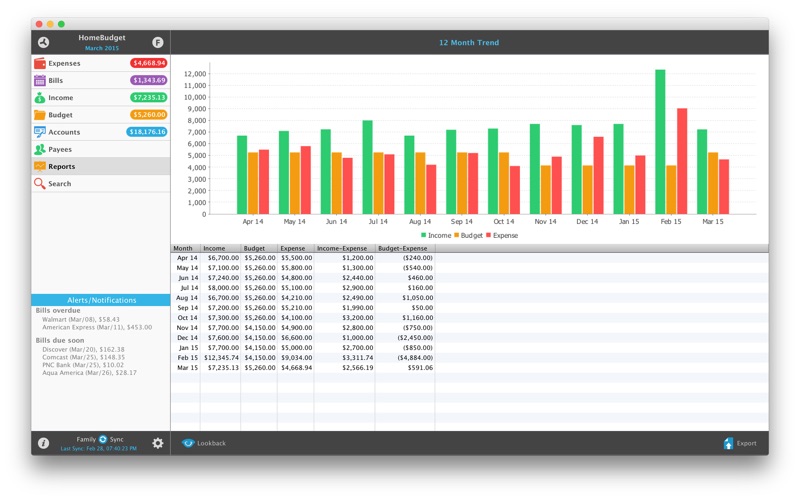Image resolution: width=800 pixels, height=500 pixels.
Task: Click the Alerts/Notifications header bar
Action: tap(101, 300)
